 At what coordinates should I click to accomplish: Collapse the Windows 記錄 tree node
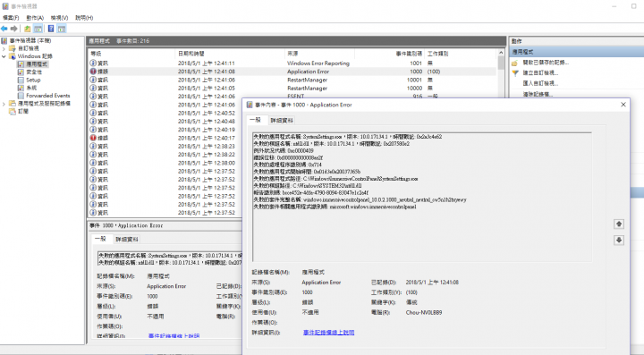click(4, 56)
